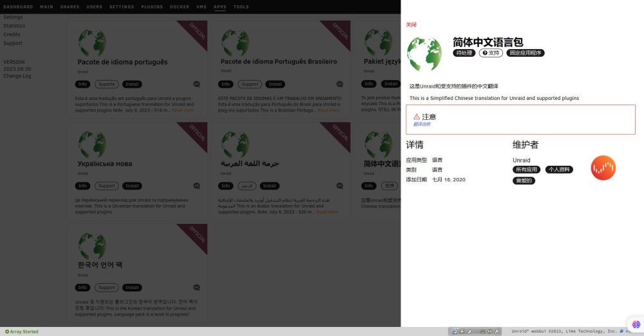644x336 pixels.
Task: Switch to the USERS tab
Action: [x=94, y=7]
